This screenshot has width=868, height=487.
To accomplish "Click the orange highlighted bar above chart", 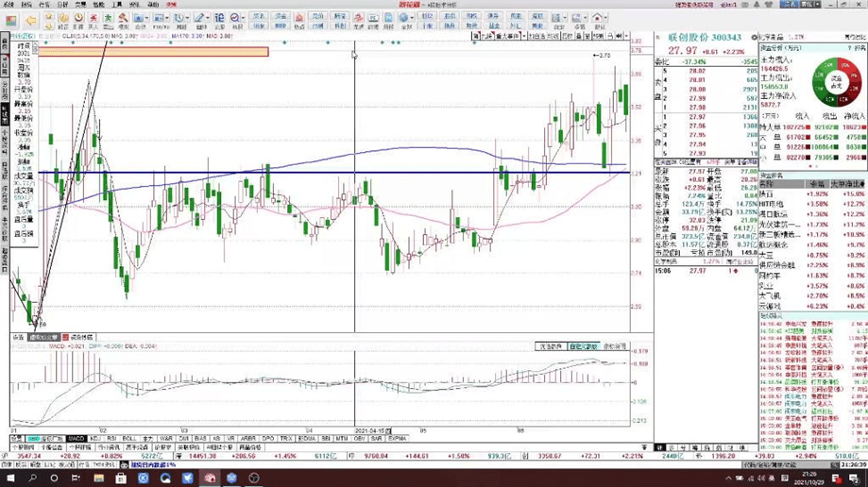I will pos(153,52).
